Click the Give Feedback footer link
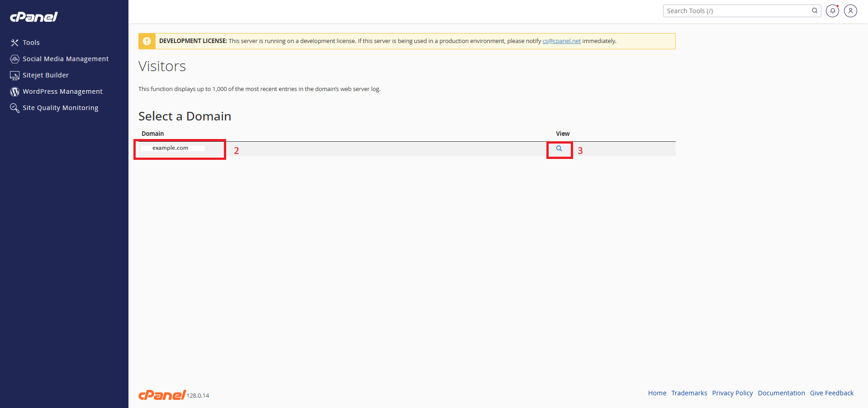 (x=831, y=393)
